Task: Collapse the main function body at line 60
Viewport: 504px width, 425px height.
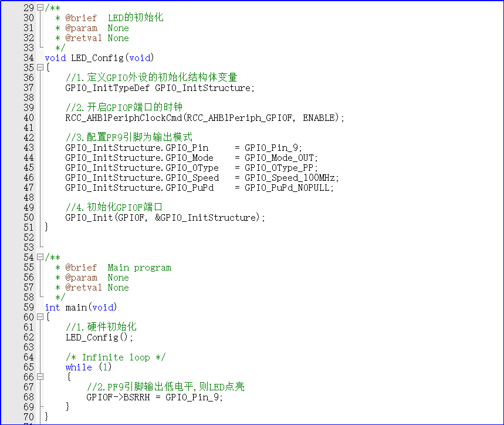Action: 40,318
